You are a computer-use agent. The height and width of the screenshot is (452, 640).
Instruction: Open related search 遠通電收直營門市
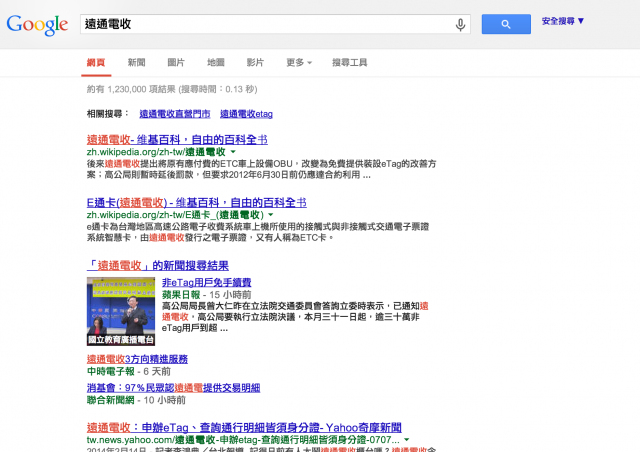click(x=175, y=114)
